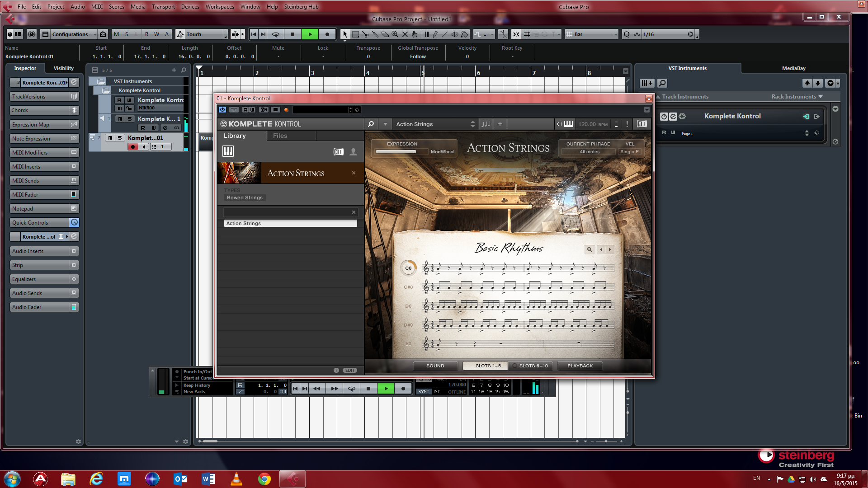
Task: Mute the Komplete K... 1 track
Action: [120, 119]
